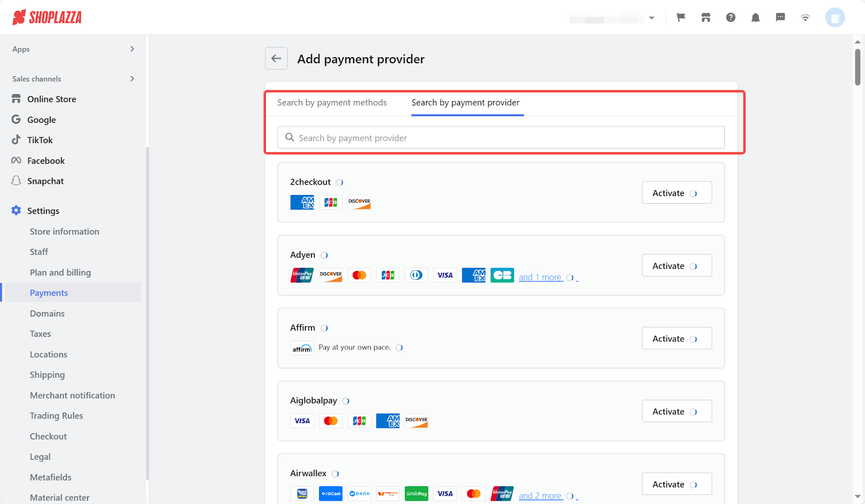Open Store information settings
The width and height of the screenshot is (865, 504).
(x=64, y=231)
